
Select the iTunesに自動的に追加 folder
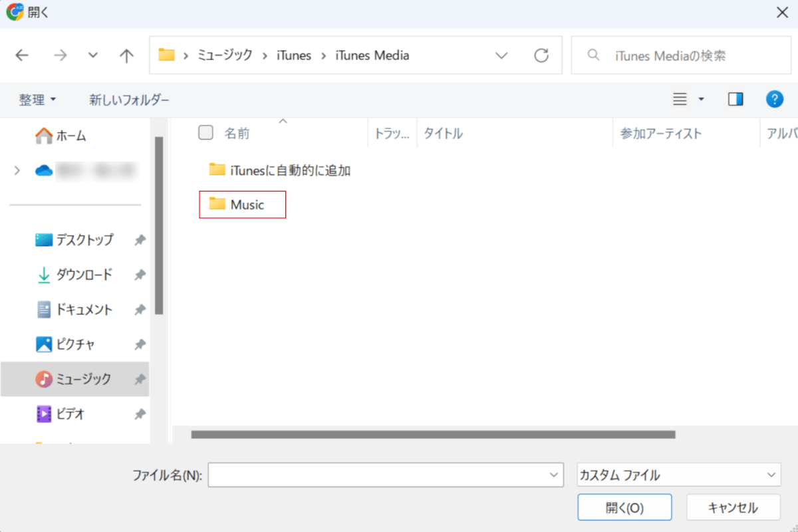pyautogui.click(x=280, y=170)
